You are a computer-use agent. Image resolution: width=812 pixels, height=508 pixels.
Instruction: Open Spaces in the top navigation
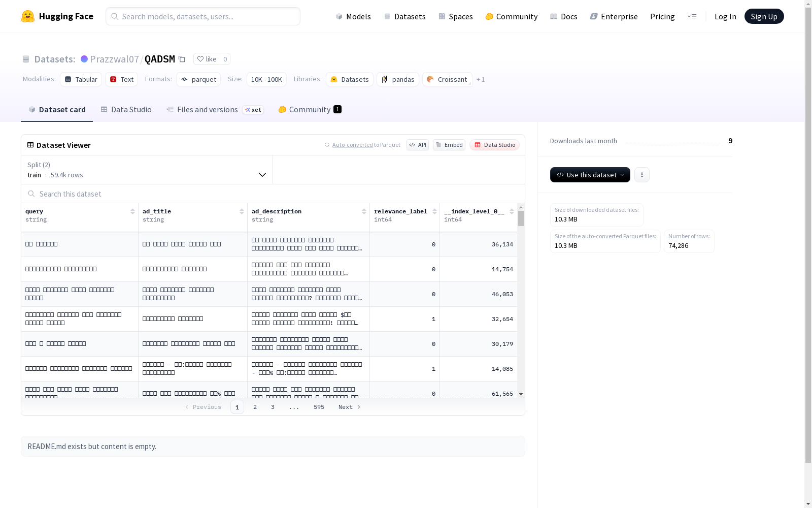pos(456,16)
